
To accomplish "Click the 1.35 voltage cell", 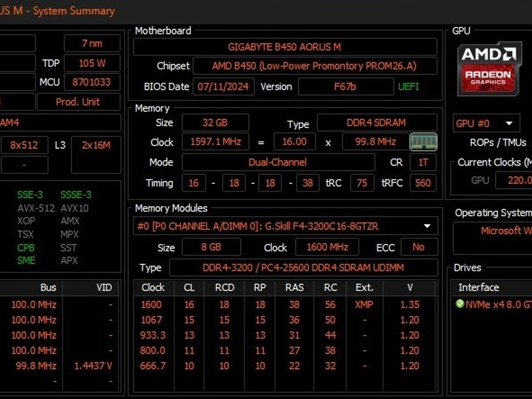I will 410,304.
